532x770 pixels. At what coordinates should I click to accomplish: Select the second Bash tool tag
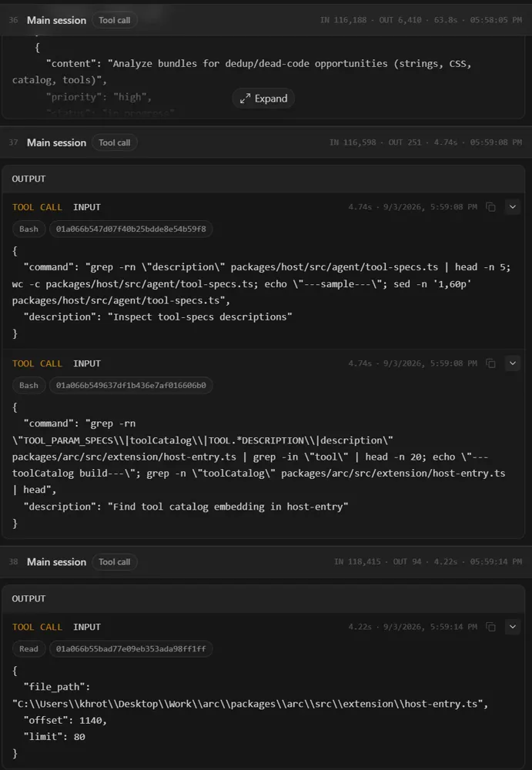point(29,386)
